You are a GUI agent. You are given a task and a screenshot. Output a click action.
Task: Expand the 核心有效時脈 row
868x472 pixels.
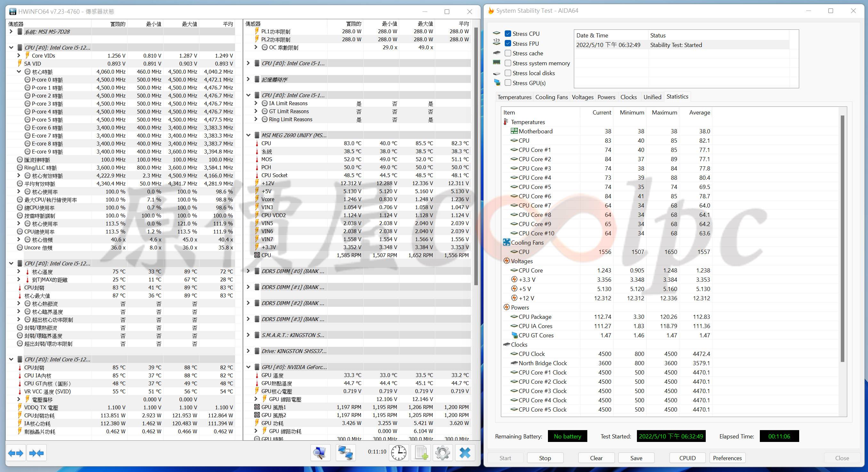pos(19,175)
